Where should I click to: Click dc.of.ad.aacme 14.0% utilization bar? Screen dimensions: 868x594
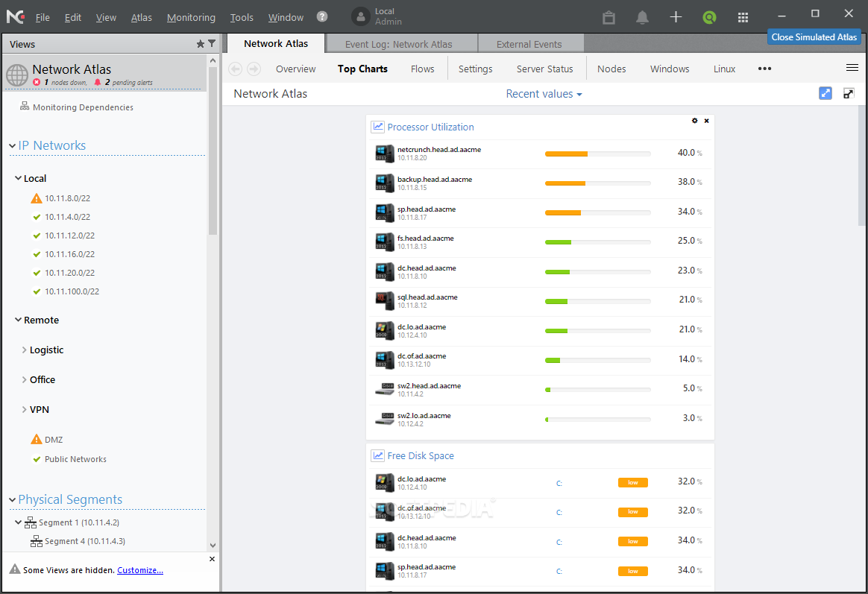point(598,360)
